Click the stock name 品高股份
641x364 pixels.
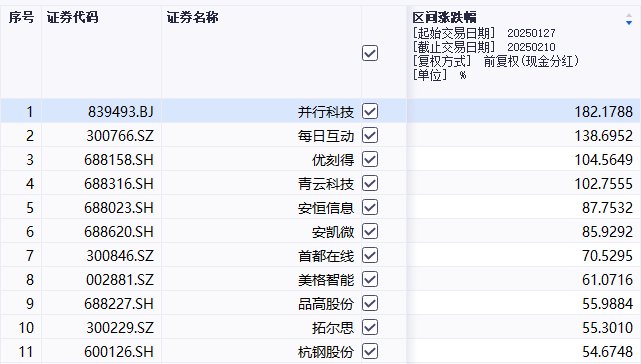point(326,304)
